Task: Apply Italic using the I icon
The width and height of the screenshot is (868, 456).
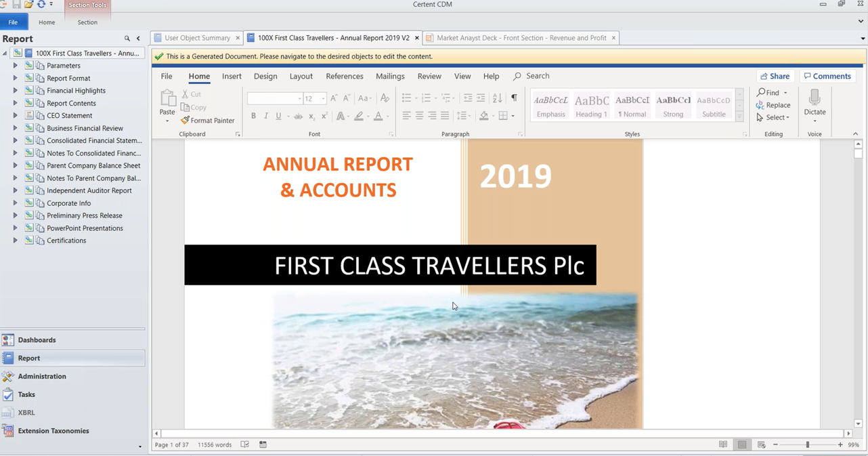Action: [x=266, y=117]
